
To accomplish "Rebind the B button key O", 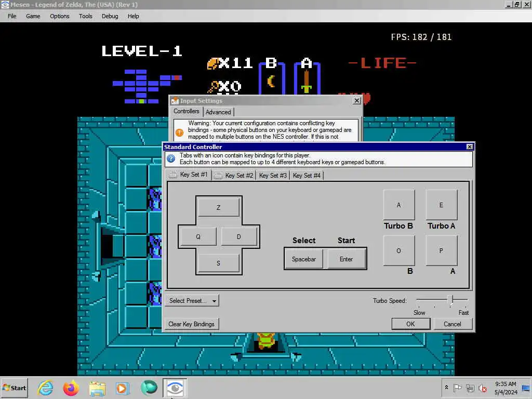I will [x=399, y=250].
